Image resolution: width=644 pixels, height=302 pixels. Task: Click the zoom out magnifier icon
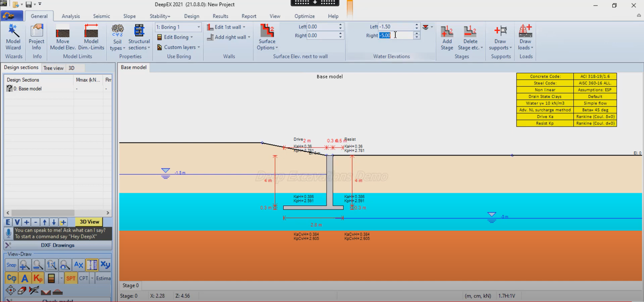click(x=38, y=265)
